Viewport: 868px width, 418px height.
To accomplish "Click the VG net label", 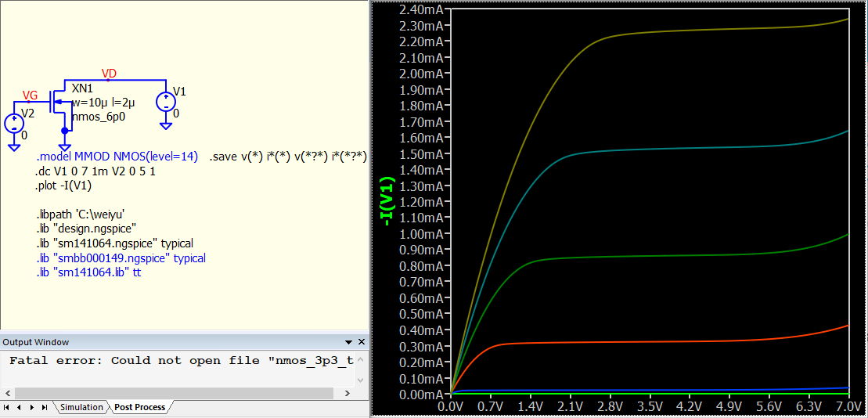I will (x=30, y=95).
